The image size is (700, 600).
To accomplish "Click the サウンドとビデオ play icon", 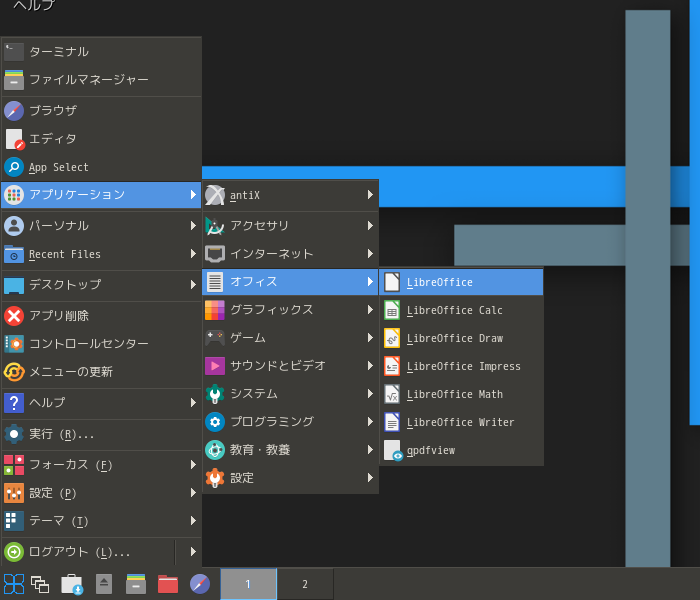I will pyautogui.click(x=215, y=366).
